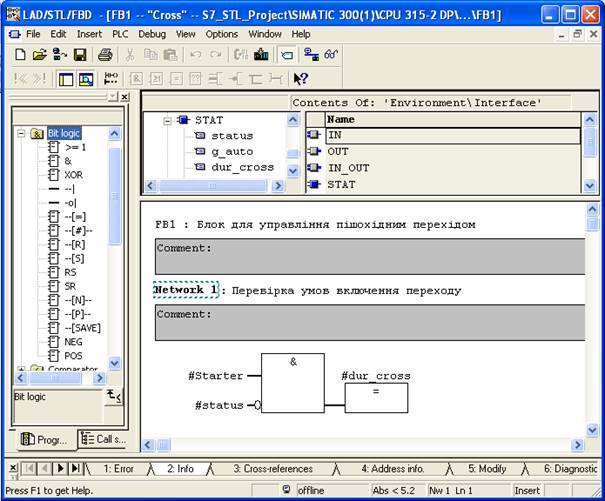605x501 pixels.
Task: Switch to the Cross-references tab
Action: pyautogui.click(x=273, y=469)
